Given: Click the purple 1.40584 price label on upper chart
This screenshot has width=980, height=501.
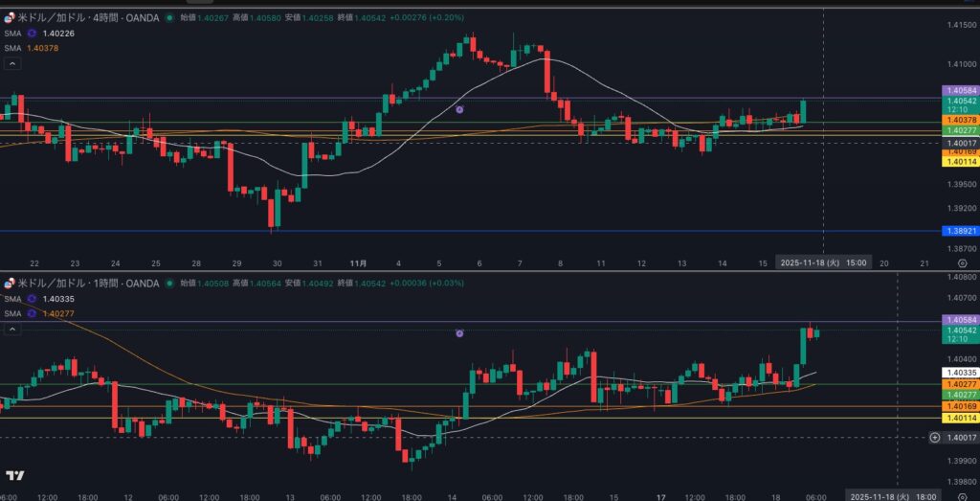Looking at the screenshot, I should [x=960, y=90].
